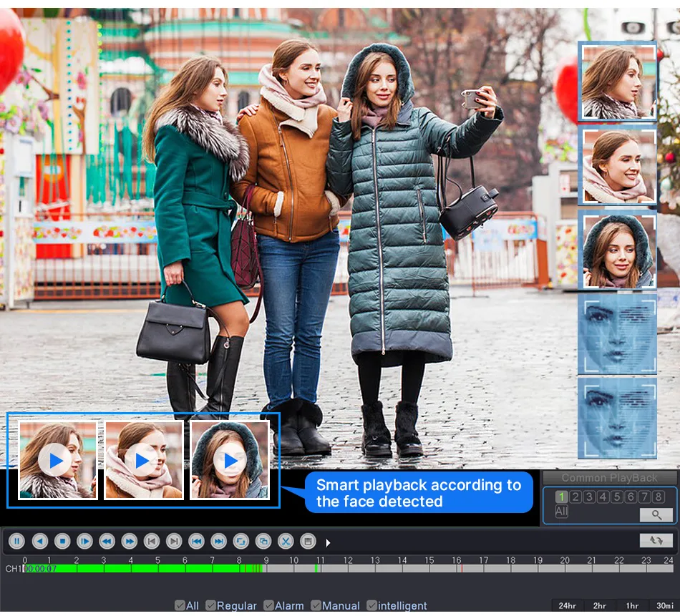
Task: Play the hooded face clip thumbnail
Action: [x=230, y=460]
